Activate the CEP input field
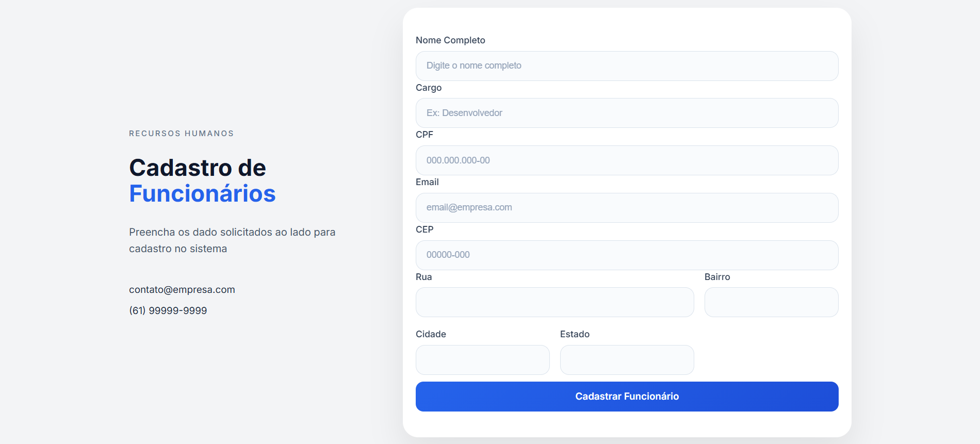The height and width of the screenshot is (444, 980). click(627, 255)
